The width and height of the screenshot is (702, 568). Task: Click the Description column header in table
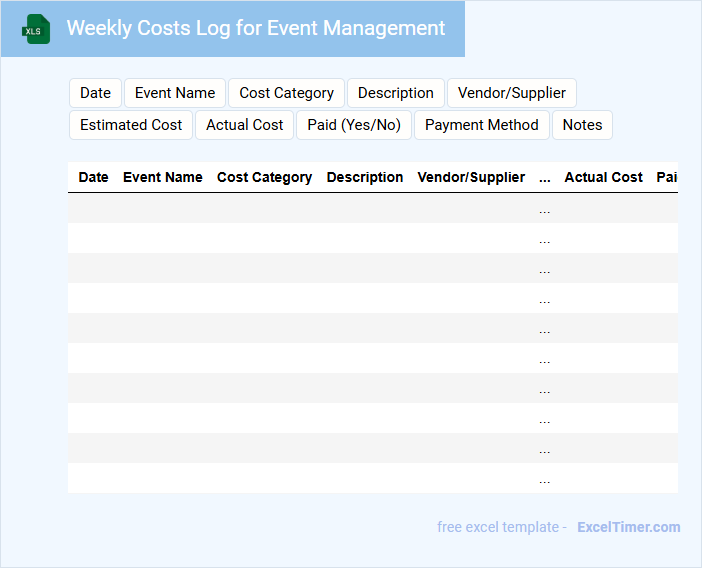tap(365, 177)
